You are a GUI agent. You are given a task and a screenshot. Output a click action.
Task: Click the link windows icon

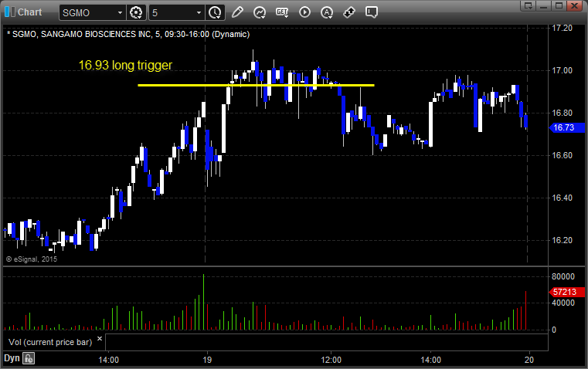349,12
